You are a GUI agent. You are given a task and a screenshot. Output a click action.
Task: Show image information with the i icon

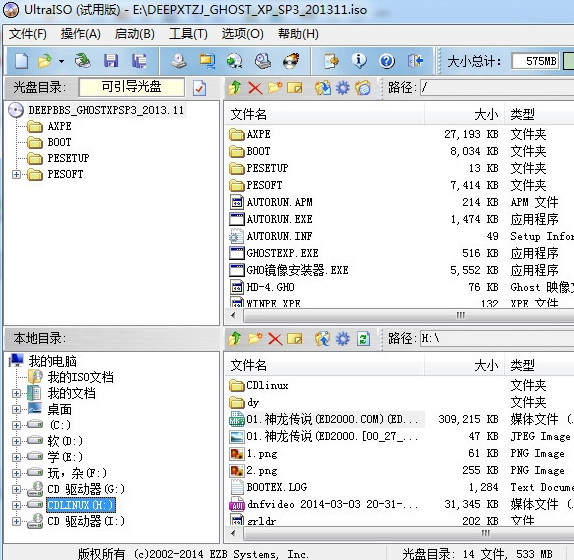(359, 61)
